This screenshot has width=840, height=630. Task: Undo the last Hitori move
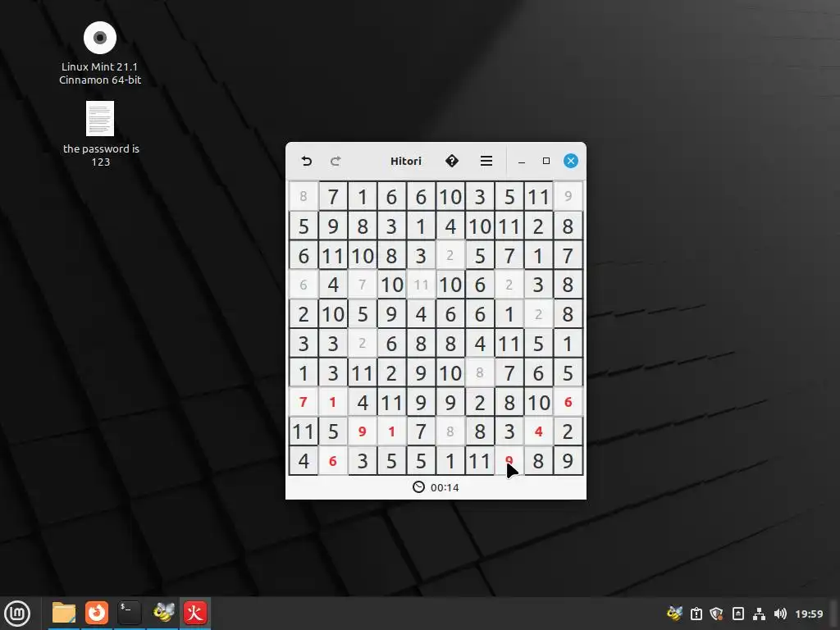(307, 162)
